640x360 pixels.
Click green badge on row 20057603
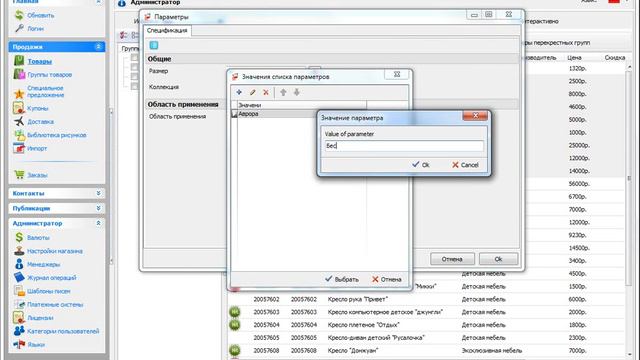pyautogui.click(x=235, y=312)
